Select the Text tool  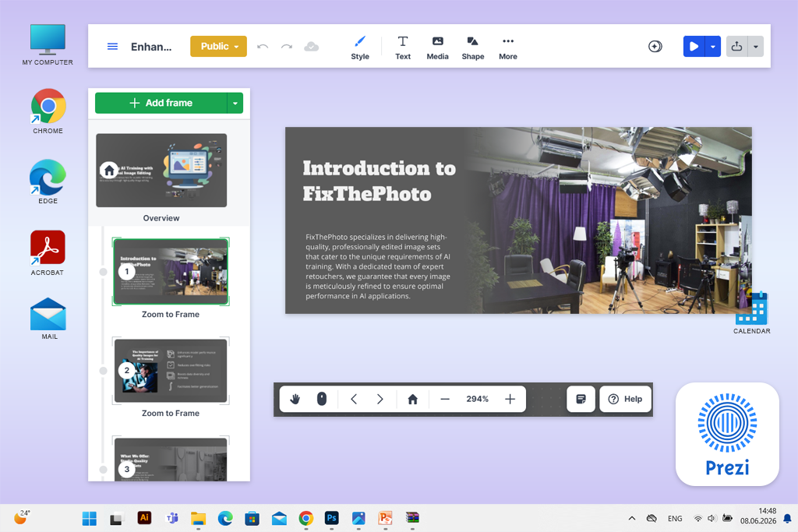(x=403, y=48)
